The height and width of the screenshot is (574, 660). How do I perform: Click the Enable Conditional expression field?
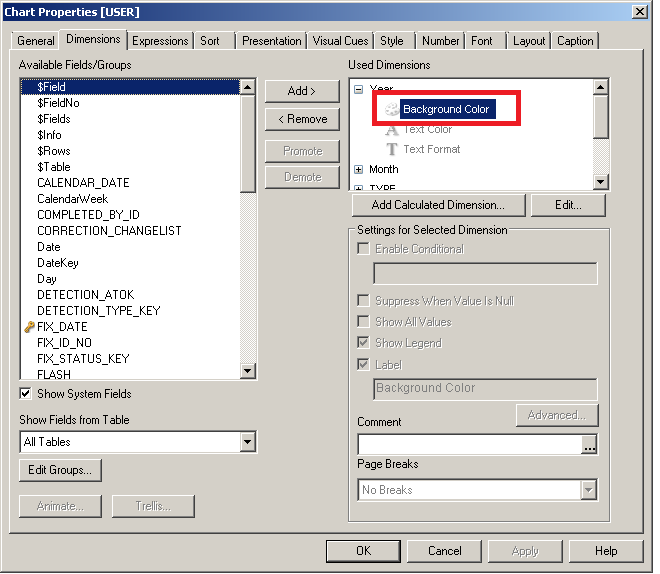click(x=485, y=274)
